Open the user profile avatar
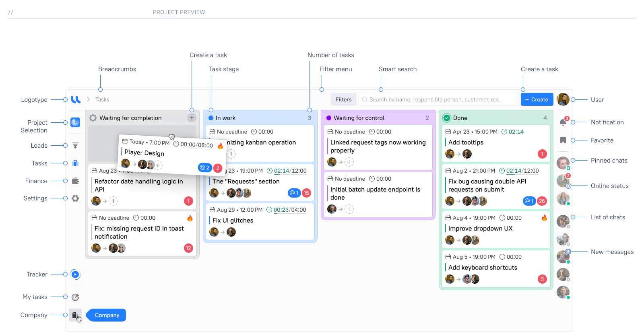This screenshot has width=644, height=334. 563,99
